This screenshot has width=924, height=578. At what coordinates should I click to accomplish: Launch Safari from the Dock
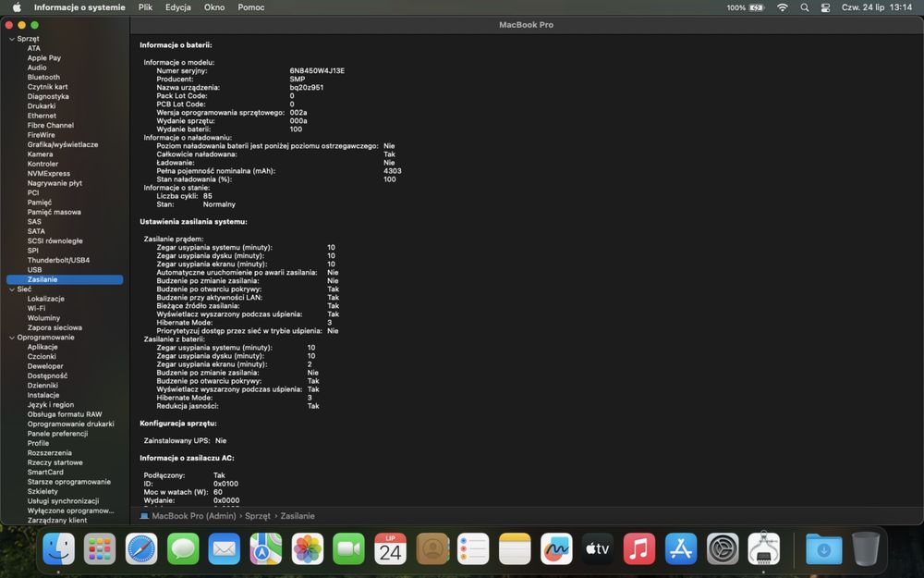pos(141,549)
